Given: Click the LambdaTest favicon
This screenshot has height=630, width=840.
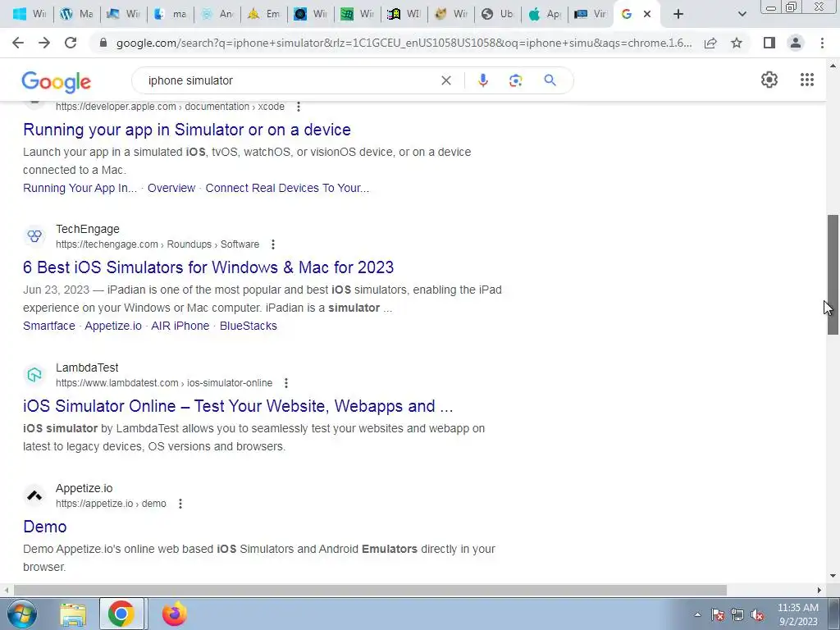Looking at the screenshot, I should coord(34,375).
